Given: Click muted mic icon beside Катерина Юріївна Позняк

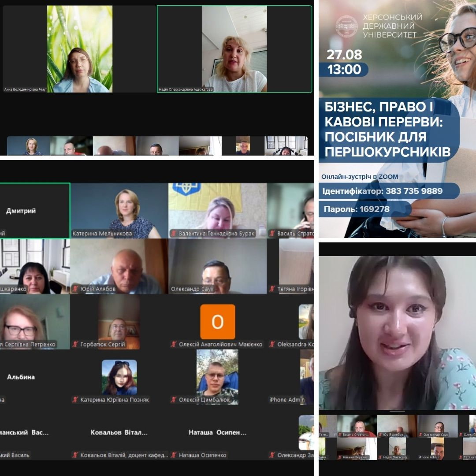Looking at the screenshot, I should pyautogui.click(x=75, y=400).
